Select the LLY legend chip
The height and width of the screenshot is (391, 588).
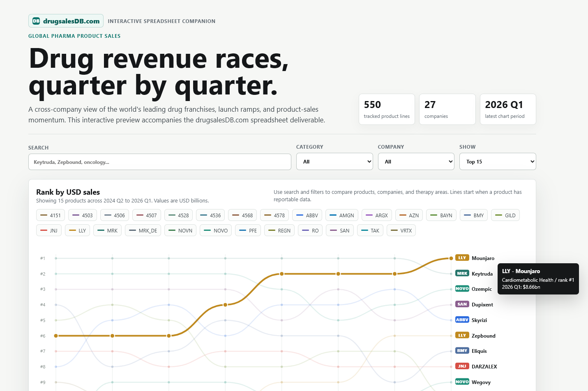pyautogui.click(x=78, y=230)
